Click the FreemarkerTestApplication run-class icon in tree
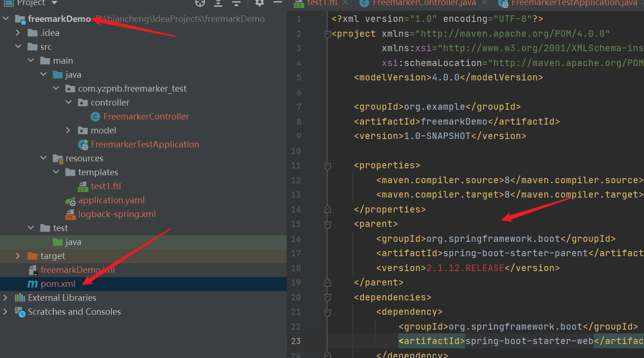644x358 pixels. click(84, 145)
